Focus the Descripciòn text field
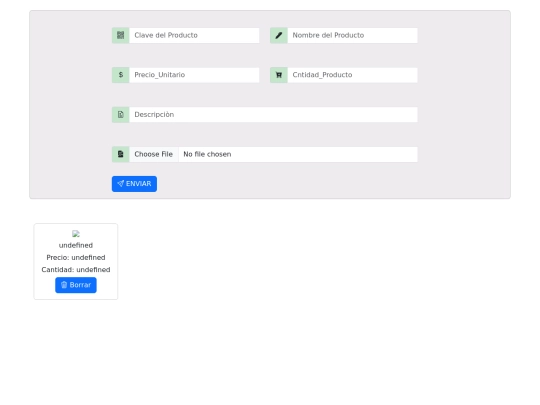 click(x=273, y=115)
